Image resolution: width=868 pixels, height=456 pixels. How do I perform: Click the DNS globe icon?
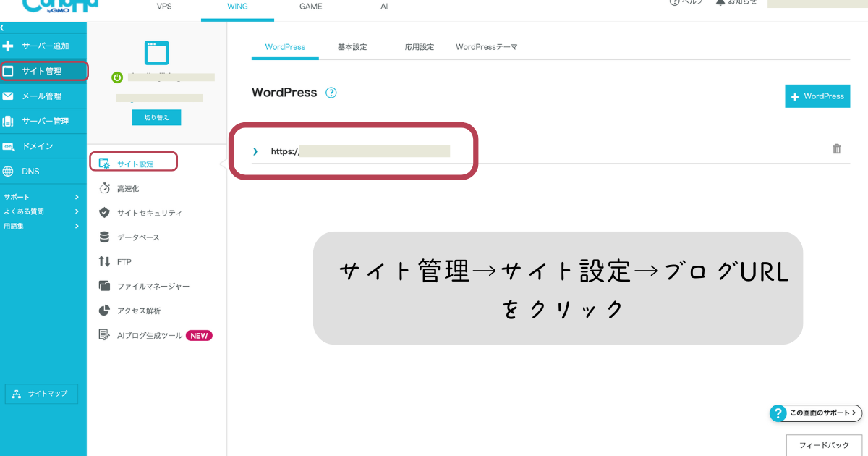click(x=8, y=172)
